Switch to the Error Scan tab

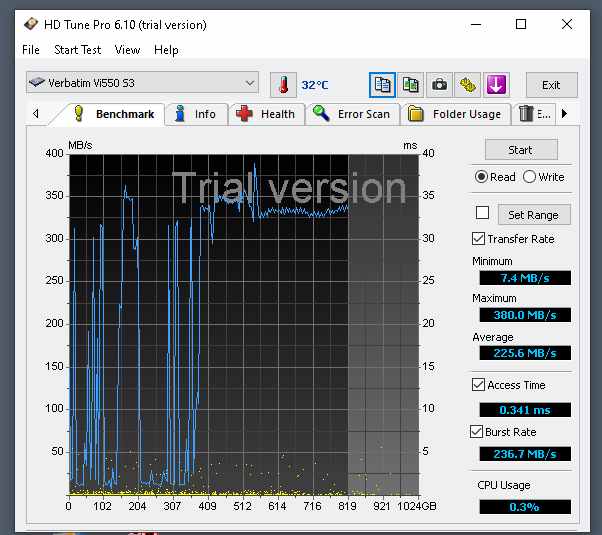tap(353, 114)
